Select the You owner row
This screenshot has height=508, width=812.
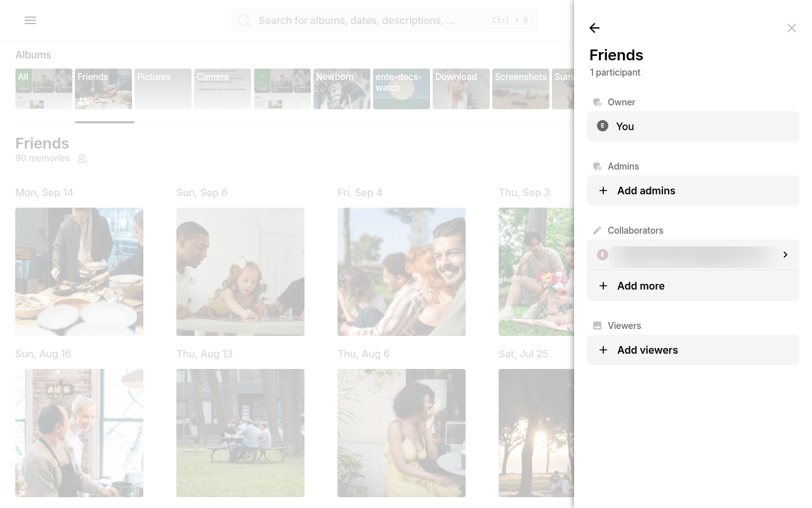point(693,126)
